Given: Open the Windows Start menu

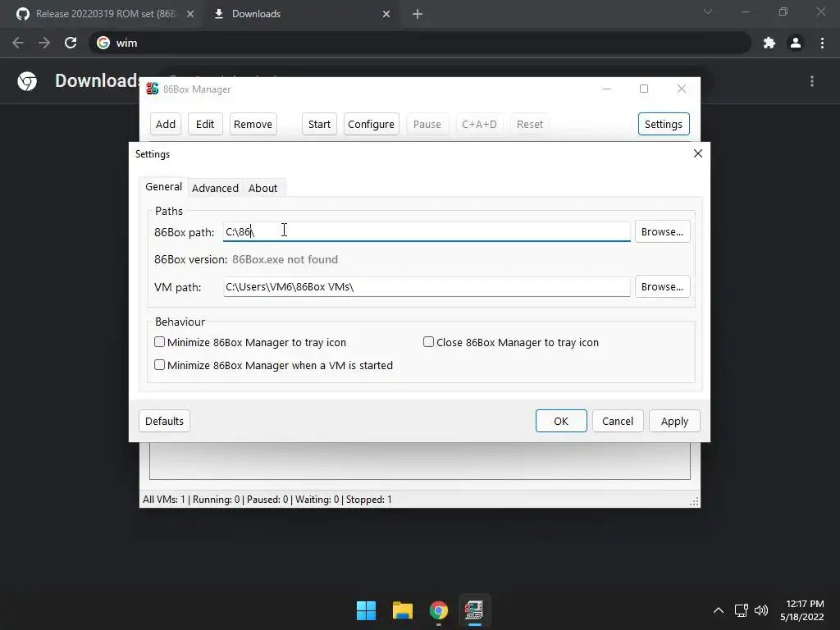Looking at the screenshot, I should (x=367, y=610).
